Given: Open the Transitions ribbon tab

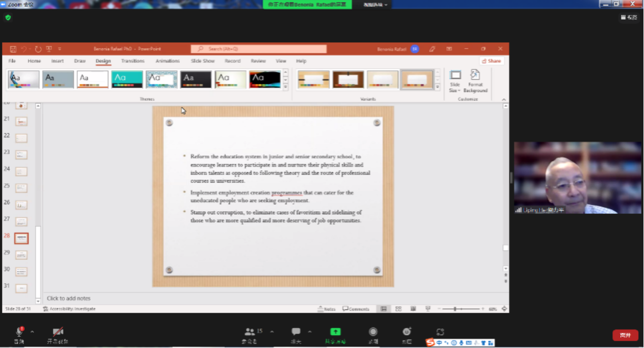Looking at the screenshot, I should click(x=132, y=61).
